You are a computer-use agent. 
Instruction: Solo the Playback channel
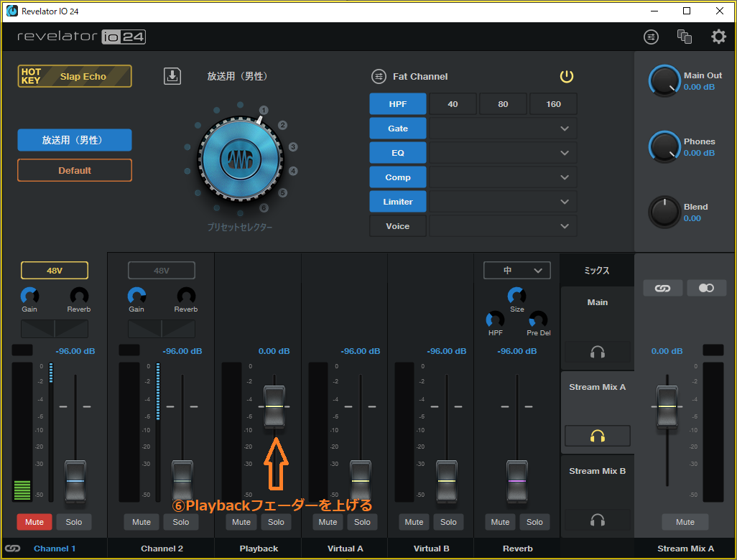[276, 522]
